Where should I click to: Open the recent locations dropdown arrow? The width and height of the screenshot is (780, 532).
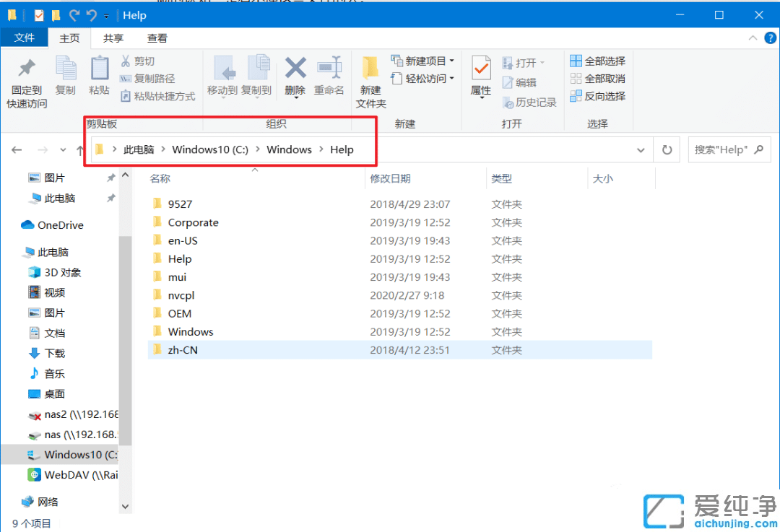point(63,149)
